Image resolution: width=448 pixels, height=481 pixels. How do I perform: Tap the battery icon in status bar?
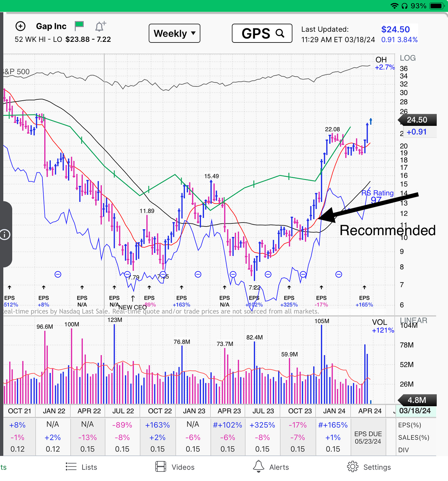436,6
